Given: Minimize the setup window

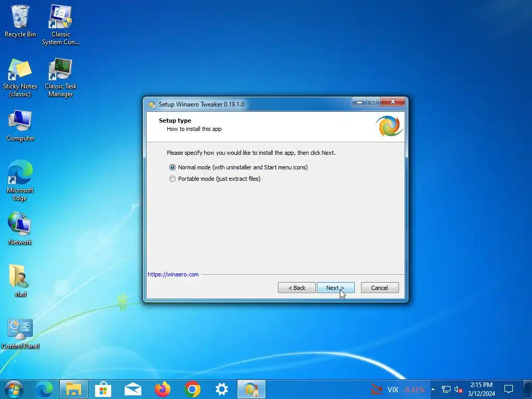Looking at the screenshot, I should pyautogui.click(x=360, y=101).
